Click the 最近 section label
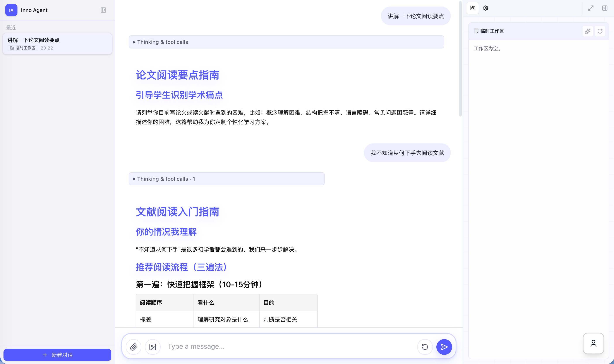614x364 pixels. pos(11,27)
